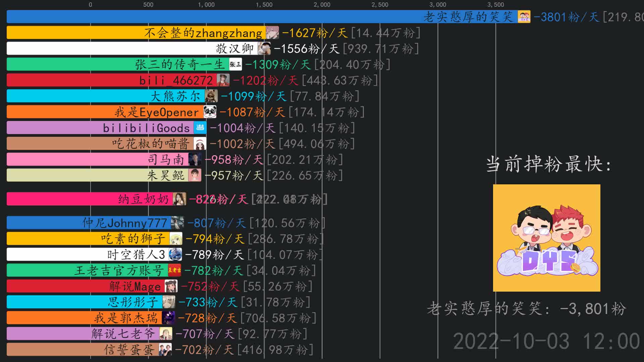Click the avatar icon beside bili_466272
The width and height of the screenshot is (644, 362).
pyautogui.click(x=223, y=80)
